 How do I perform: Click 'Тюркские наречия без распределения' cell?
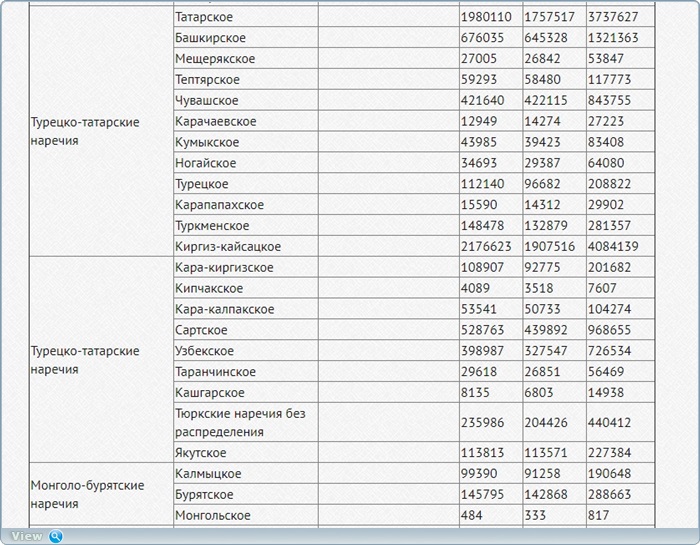point(246,422)
